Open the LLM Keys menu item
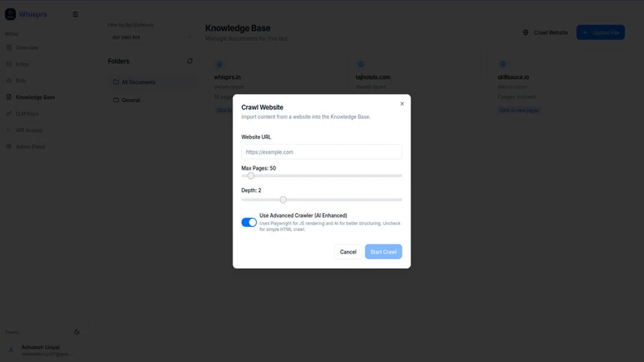This screenshot has height=362, width=644. 27,113
